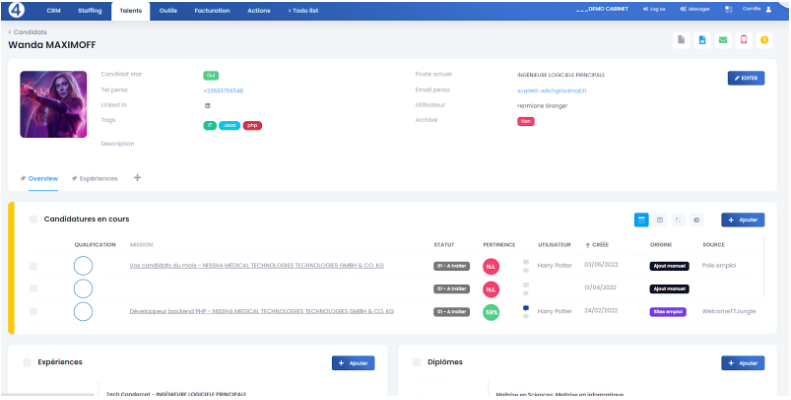
Task: Open the Todo list menu item
Action: [x=303, y=11]
